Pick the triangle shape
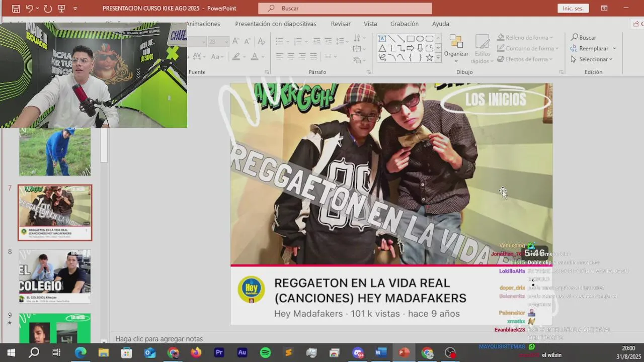This screenshot has height=362, width=644. pyautogui.click(x=382, y=48)
